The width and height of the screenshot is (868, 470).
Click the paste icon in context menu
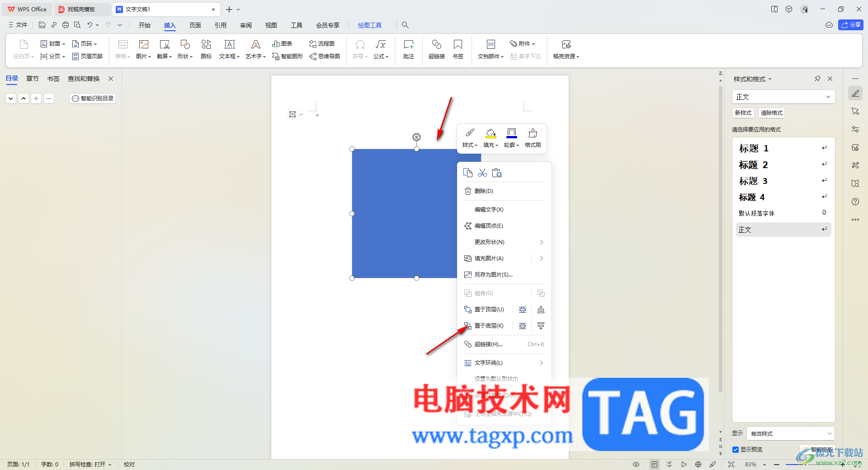497,173
